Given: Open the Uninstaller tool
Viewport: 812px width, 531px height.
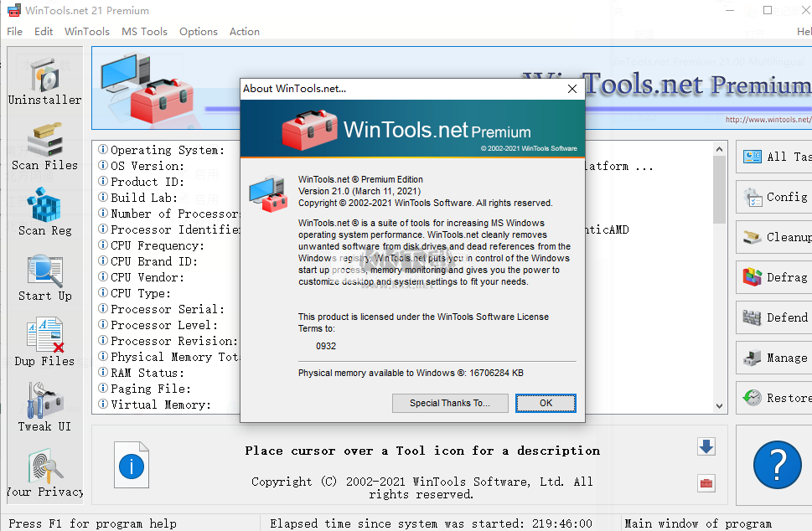Looking at the screenshot, I should point(44,81).
